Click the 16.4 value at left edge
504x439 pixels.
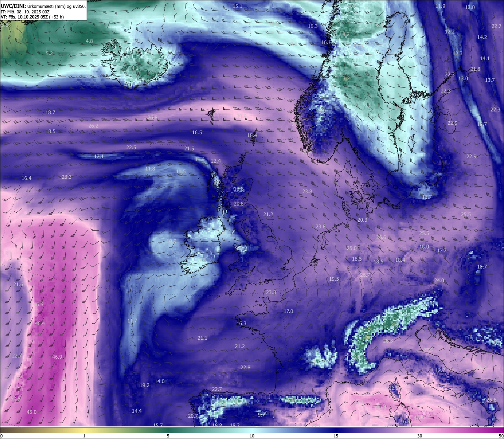coord(26,178)
